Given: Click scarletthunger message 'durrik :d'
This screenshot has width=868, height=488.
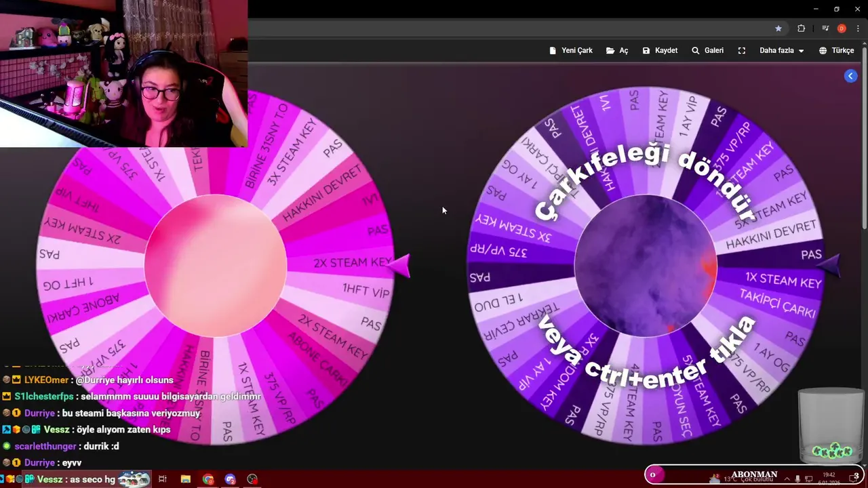Looking at the screenshot, I should pos(61,446).
